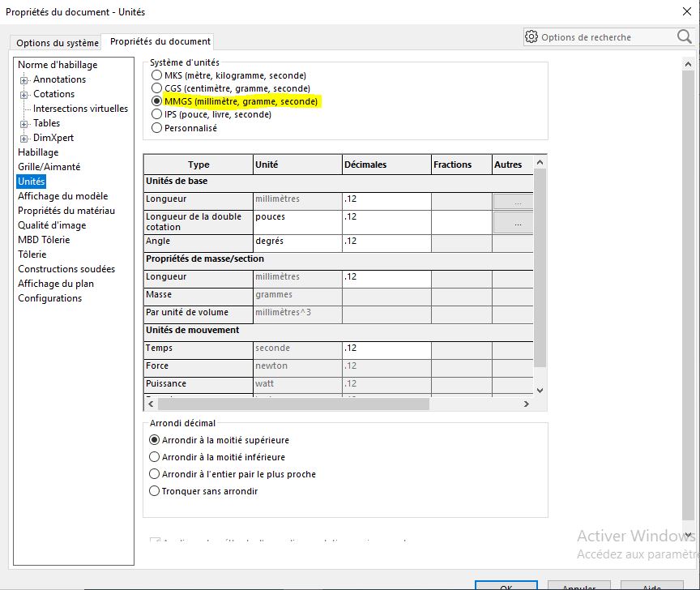
Task: Click the newton unit cell
Action: [297, 368]
